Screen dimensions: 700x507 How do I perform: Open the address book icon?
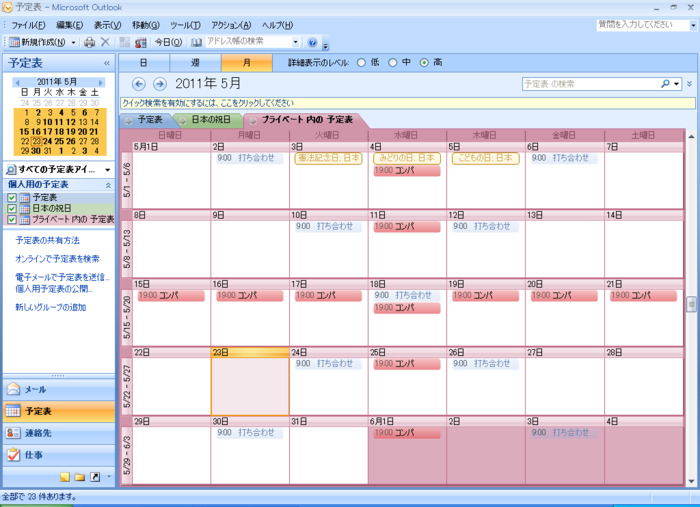pyautogui.click(x=196, y=42)
